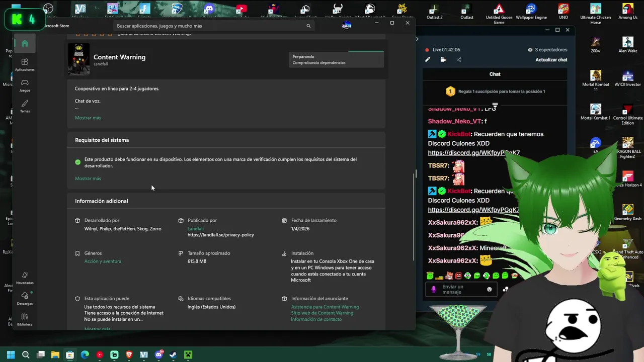Open Windows taskbar Search

[26, 354]
